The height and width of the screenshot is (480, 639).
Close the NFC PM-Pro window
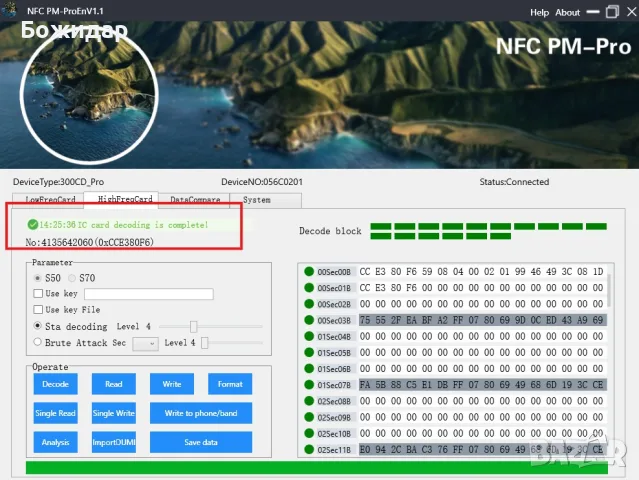pos(632,12)
